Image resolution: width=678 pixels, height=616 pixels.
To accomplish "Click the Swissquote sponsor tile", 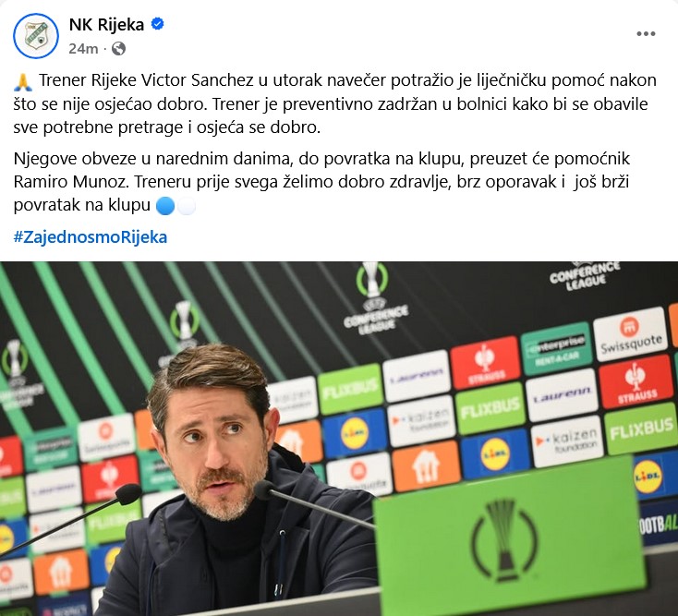I will point(631,334).
